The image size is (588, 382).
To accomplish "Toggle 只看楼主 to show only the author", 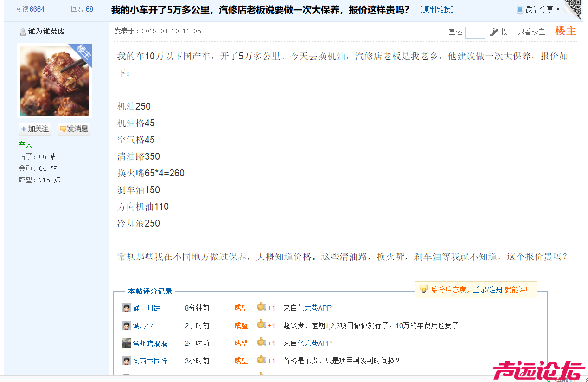I will 531,32.
